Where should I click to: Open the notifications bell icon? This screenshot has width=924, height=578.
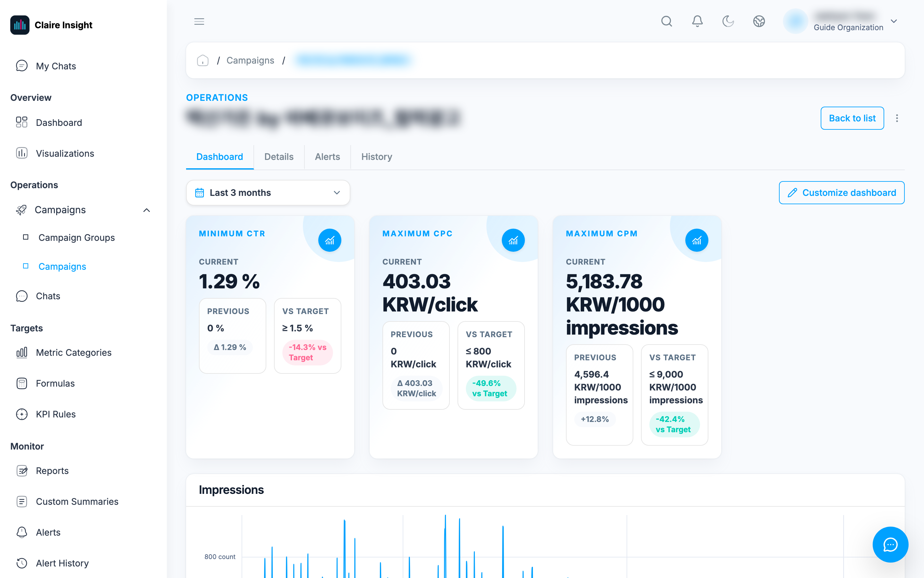697,22
